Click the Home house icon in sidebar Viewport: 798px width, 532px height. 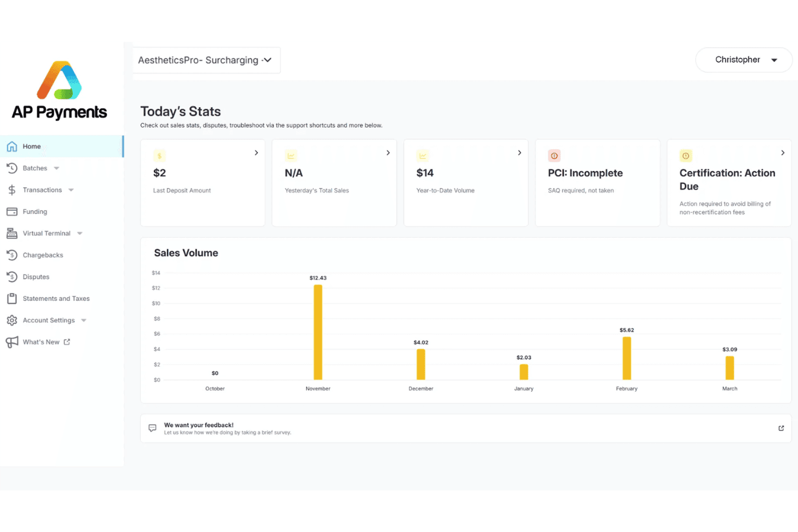(x=12, y=147)
